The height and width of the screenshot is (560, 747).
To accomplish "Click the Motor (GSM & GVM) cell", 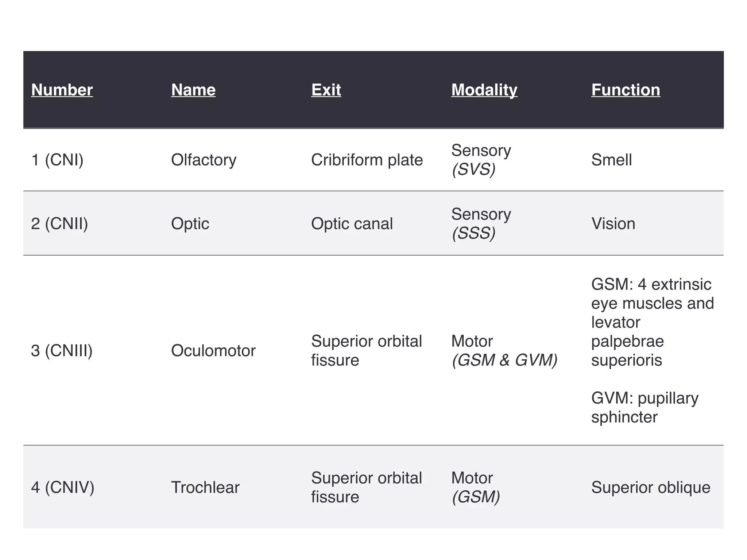I will click(504, 350).
